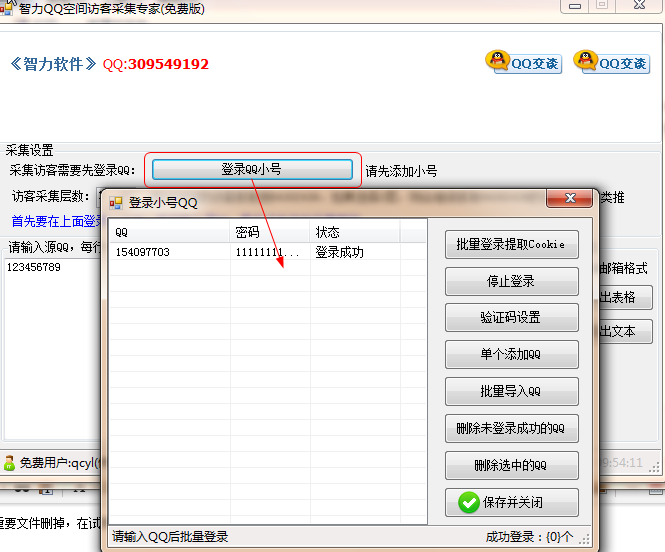Sort by the QQ column header
Screen dimensions: 665x552
point(170,232)
